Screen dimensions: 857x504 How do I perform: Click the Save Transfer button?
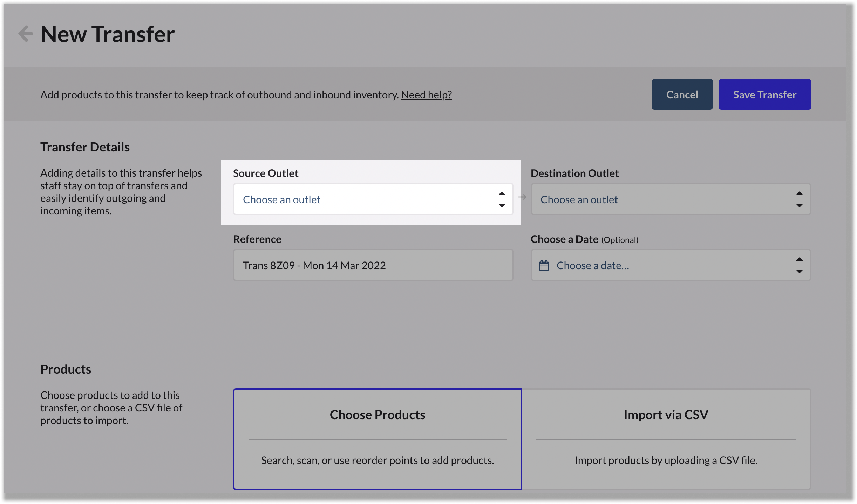(765, 94)
